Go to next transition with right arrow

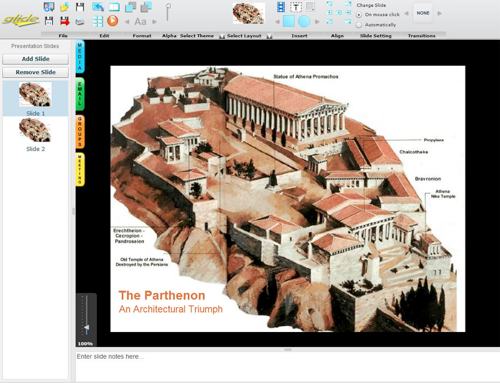pyautogui.click(x=440, y=13)
